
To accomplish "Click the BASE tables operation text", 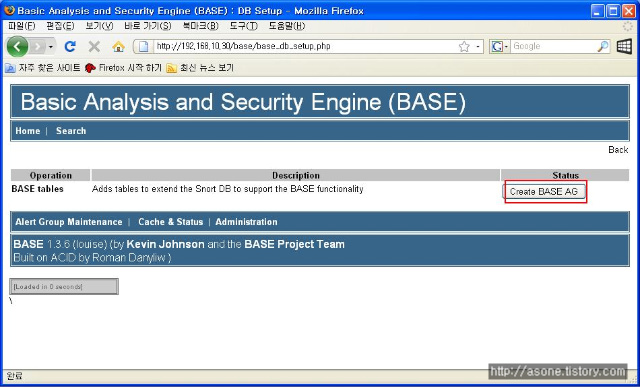I will [x=38, y=189].
